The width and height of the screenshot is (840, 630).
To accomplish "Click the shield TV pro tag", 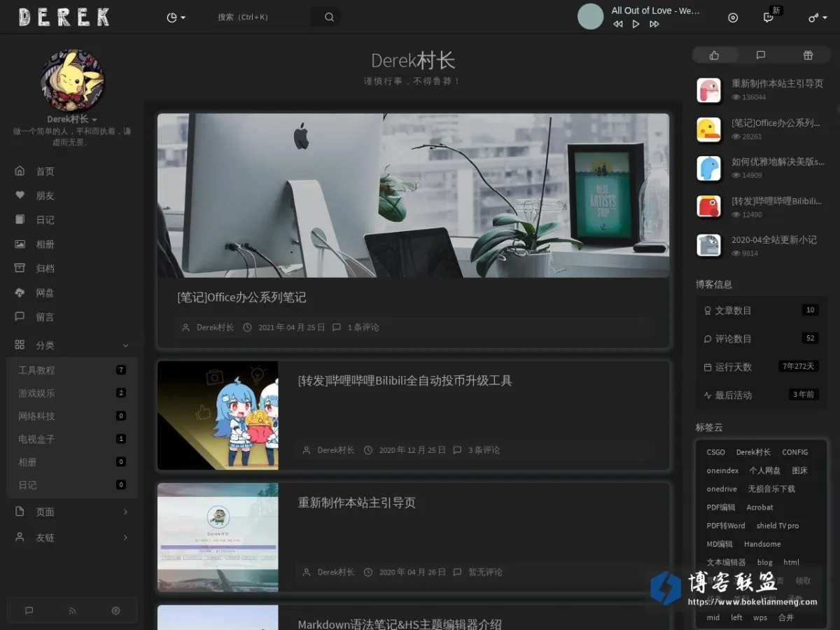I will point(777,526).
